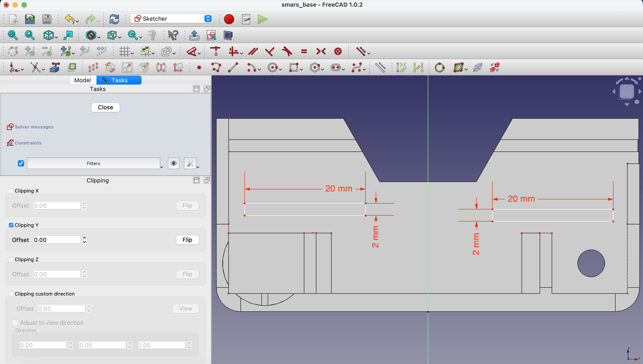Enable Clipping X checkbox
643x364 pixels.
click(11, 191)
